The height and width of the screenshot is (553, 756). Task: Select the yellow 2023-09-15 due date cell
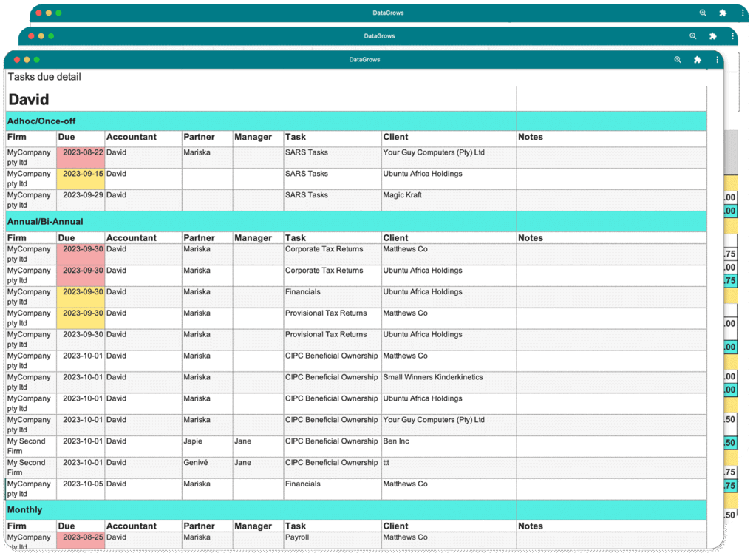pos(81,174)
